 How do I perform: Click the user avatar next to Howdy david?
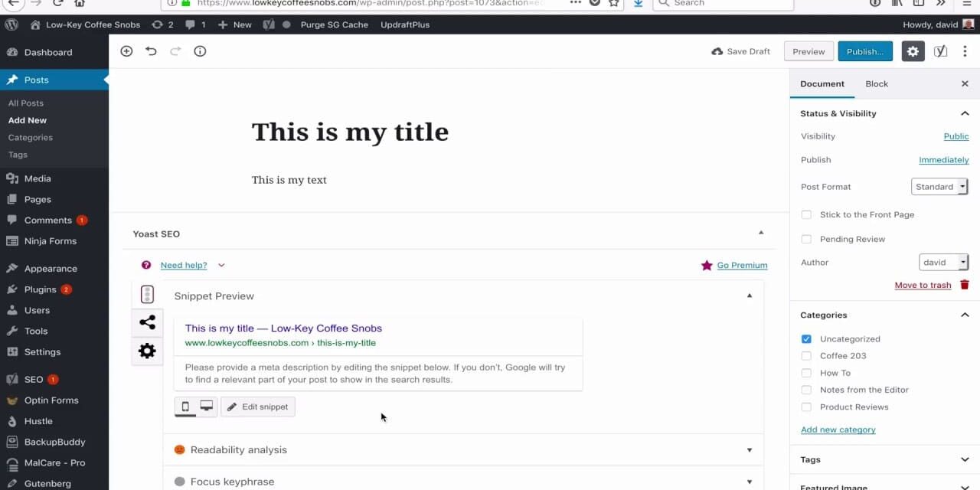pyautogui.click(x=969, y=24)
